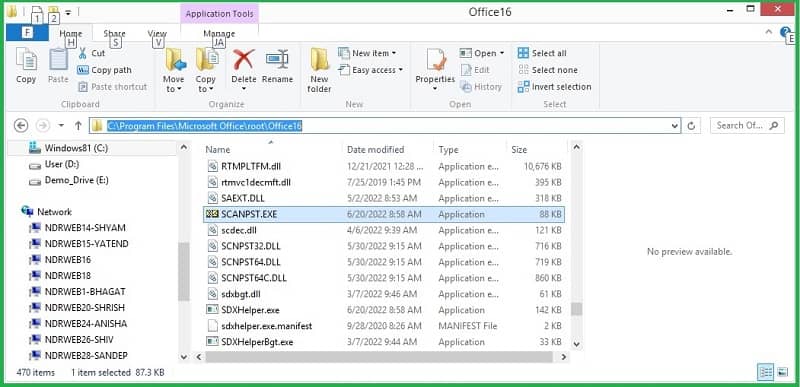Click the file list horizontal scrollbar
The height and width of the screenshot is (387, 800).
(x=379, y=357)
